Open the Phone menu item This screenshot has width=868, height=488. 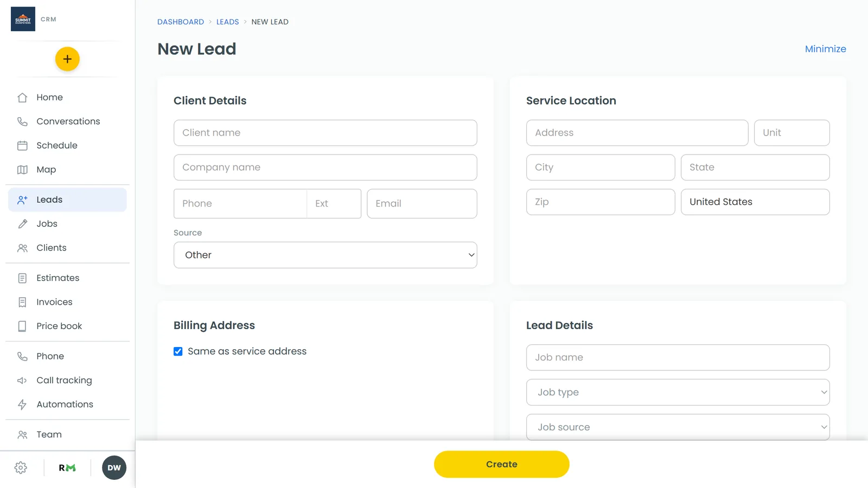pos(67,356)
